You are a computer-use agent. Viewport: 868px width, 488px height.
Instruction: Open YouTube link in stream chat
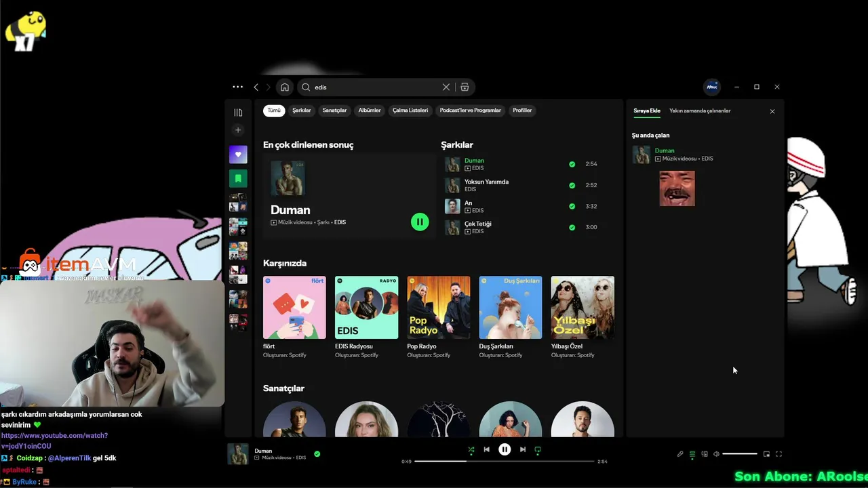click(54, 441)
